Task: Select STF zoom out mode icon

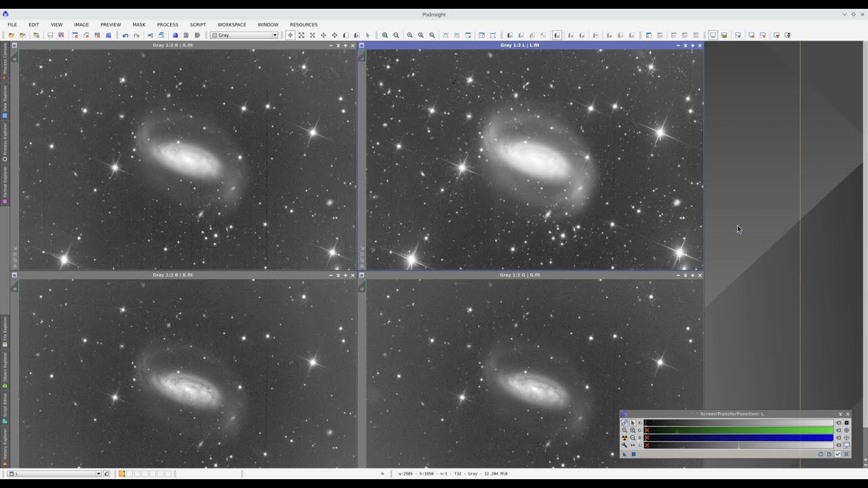Action: 633,438
